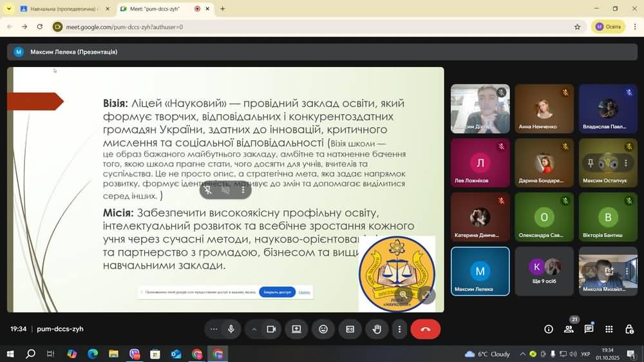
Task: Open more options menu in call bar
Action: point(399,329)
